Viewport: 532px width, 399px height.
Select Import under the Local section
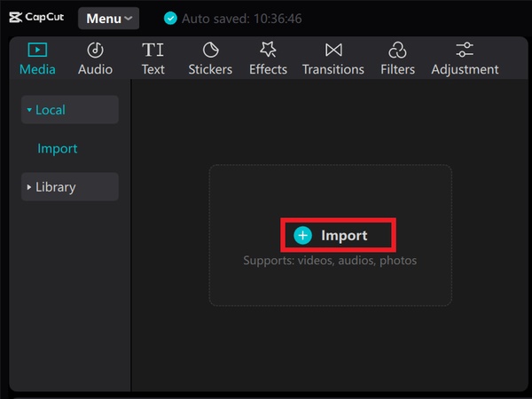pos(58,149)
